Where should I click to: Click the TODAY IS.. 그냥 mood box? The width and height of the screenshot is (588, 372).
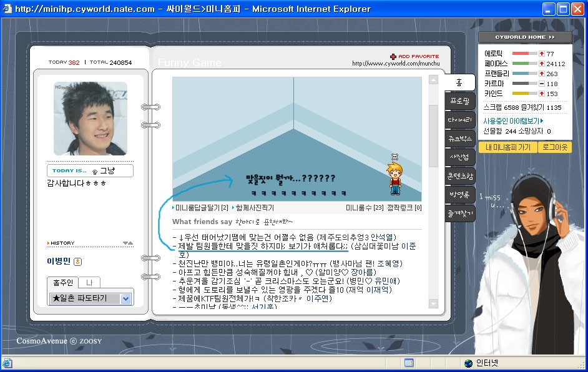(90, 170)
